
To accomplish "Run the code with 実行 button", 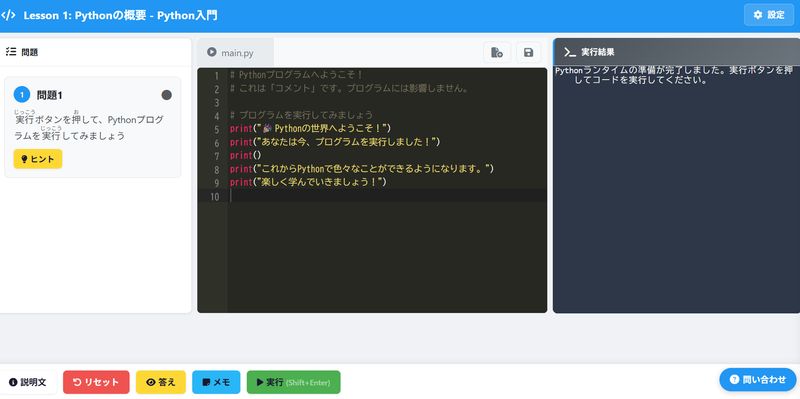I will pyautogui.click(x=293, y=382).
